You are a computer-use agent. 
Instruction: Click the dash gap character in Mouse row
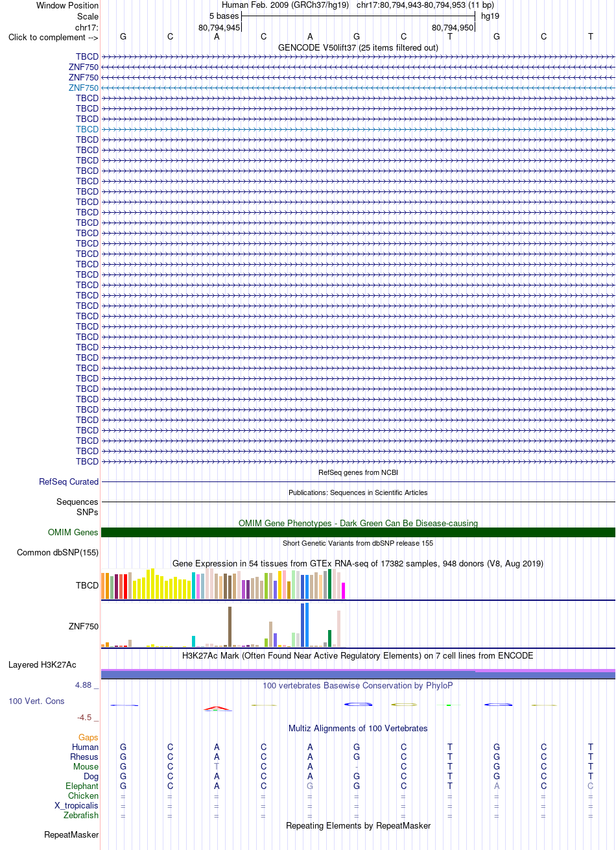pos(357,767)
